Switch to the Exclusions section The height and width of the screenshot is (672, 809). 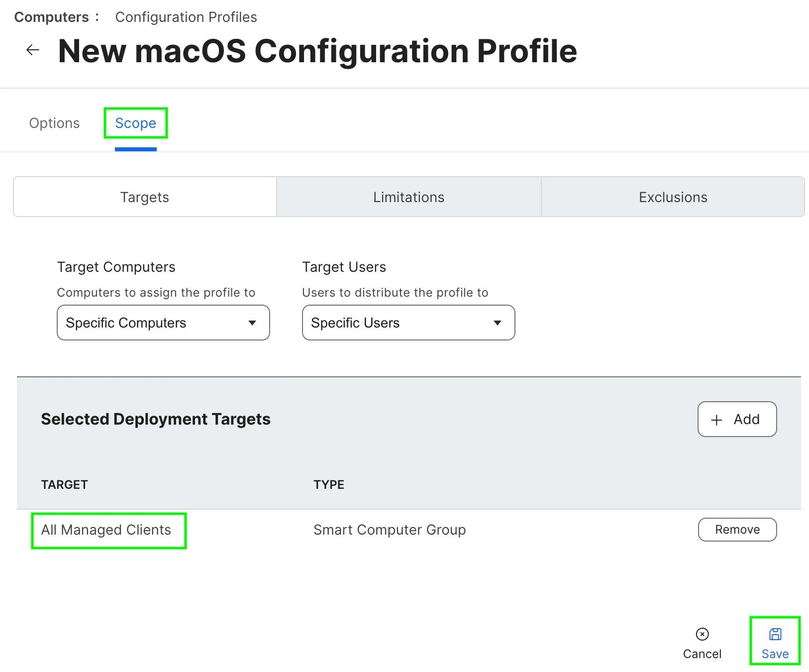click(x=673, y=197)
